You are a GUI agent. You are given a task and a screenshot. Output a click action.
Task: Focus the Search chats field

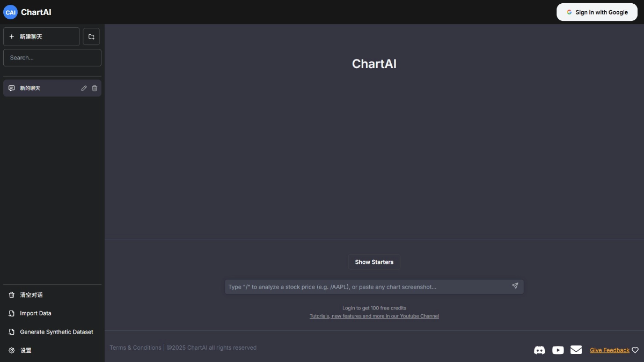tap(52, 57)
